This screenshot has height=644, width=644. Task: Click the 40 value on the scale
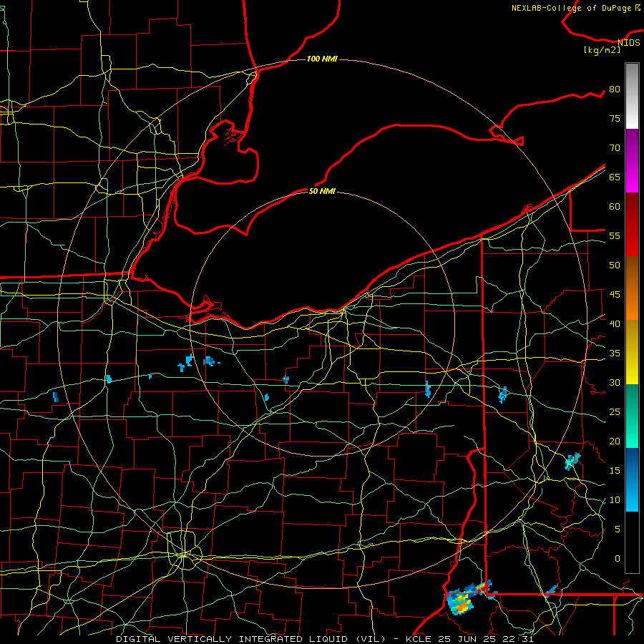point(615,323)
